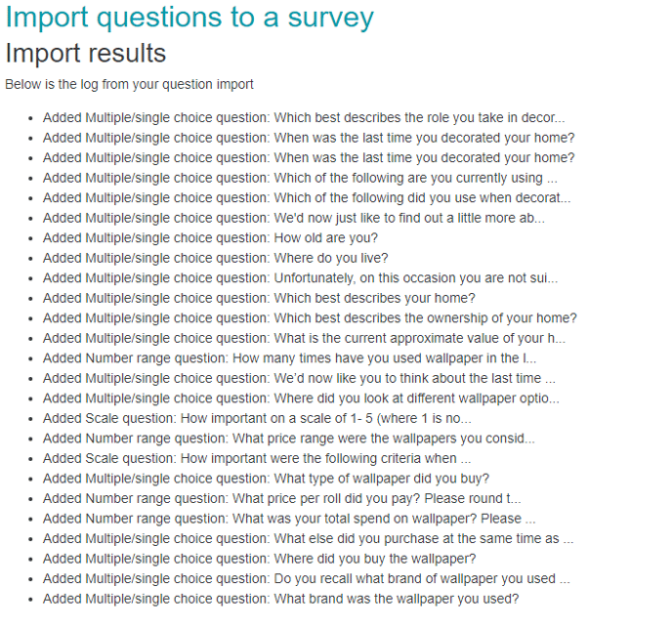
Task: Click the 'Import results' subheading
Action: (85, 53)
